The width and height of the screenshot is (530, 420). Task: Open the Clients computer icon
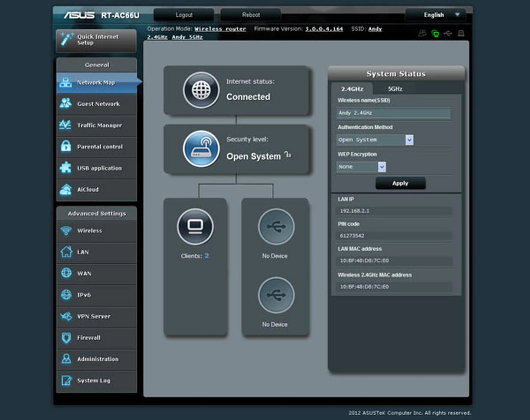[x=195, y=227]
